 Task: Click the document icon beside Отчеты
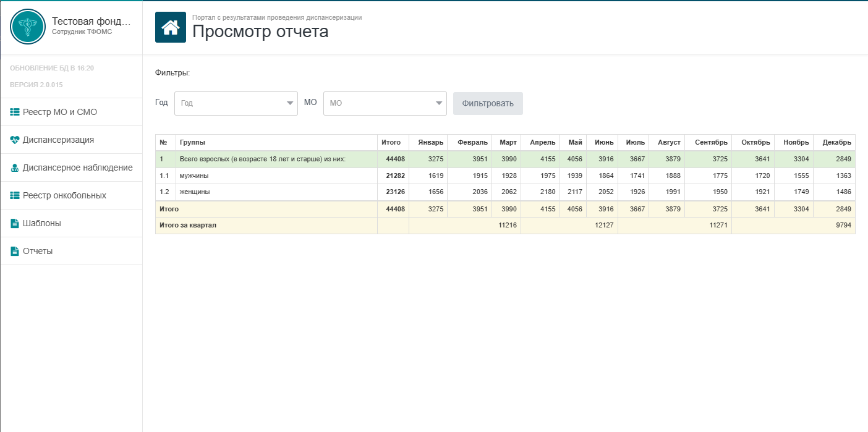tap(15, 252)
